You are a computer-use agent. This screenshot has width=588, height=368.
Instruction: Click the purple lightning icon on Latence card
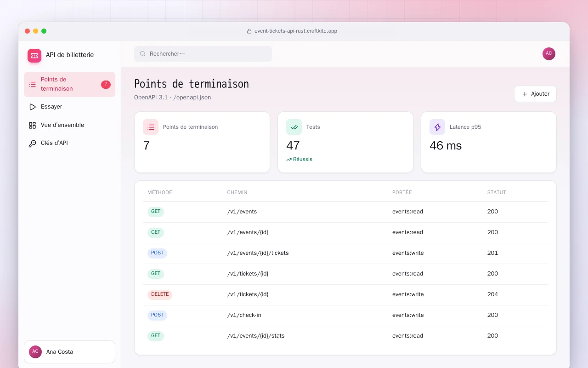tap(437, 127)
